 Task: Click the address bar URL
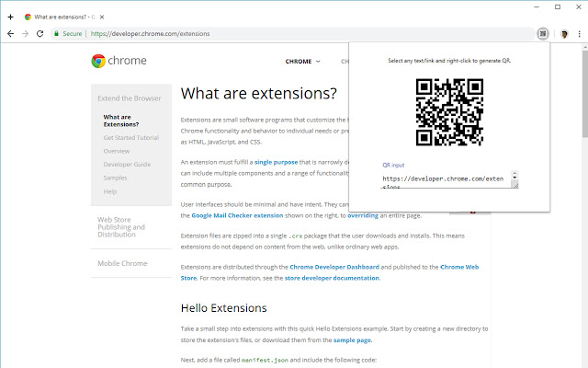coord(150,34)
